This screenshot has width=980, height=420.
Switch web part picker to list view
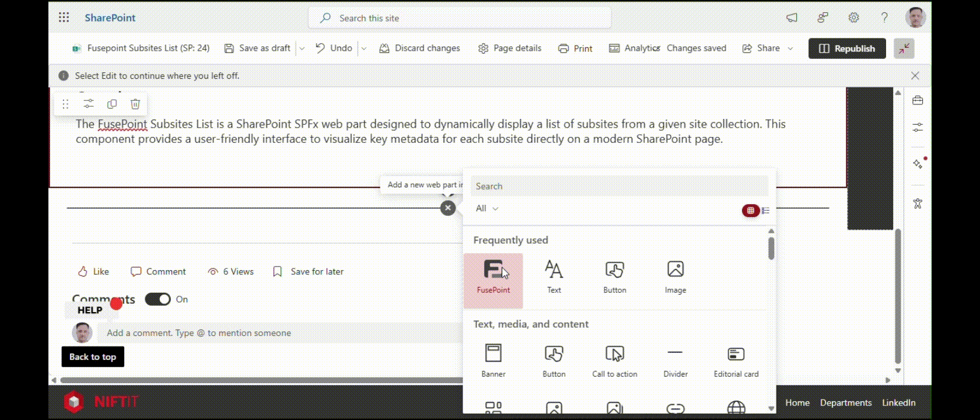[766, 211]
